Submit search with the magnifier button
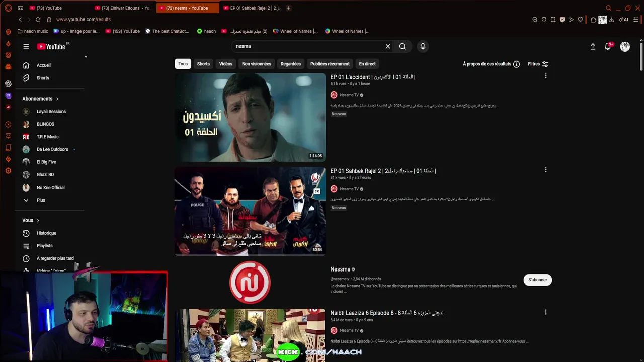Viewport: 644px width, 362px height. (403, 46)
